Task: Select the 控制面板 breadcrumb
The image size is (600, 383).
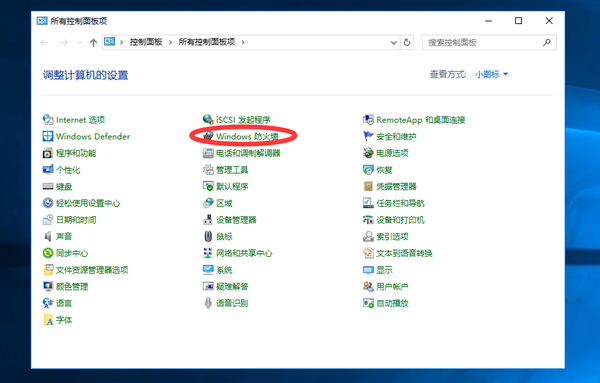Action: tap(146, 42)
